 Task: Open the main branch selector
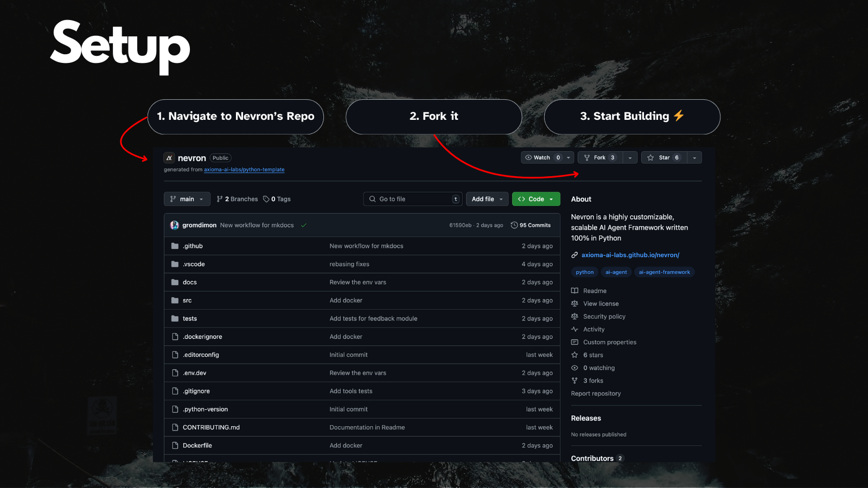(x=187, y=199)
